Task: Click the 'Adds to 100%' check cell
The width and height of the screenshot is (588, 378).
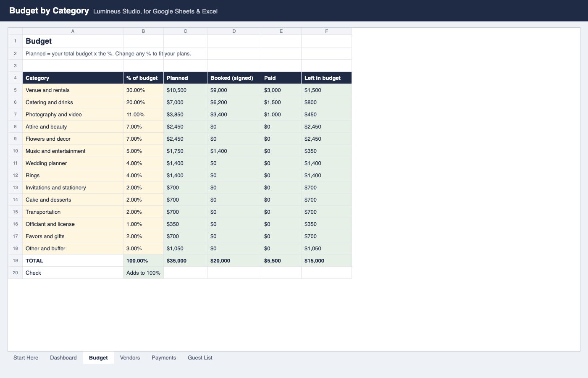Action: [143, 273]
